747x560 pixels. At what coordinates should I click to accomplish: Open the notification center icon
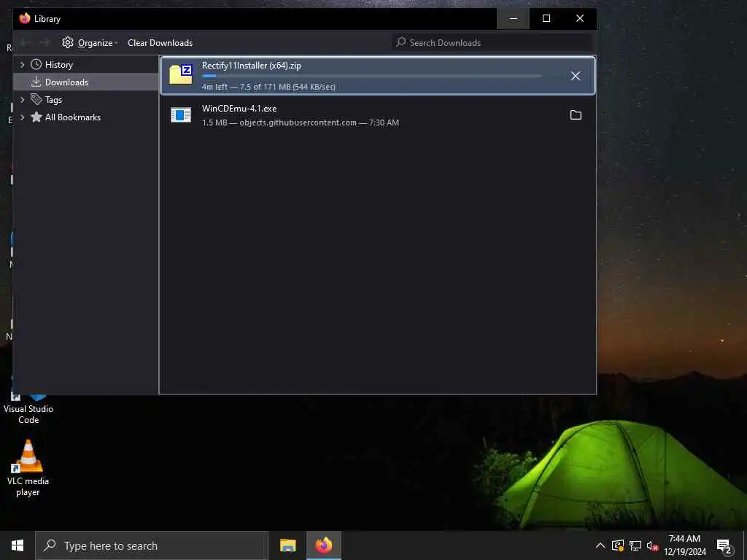(724, 545)
